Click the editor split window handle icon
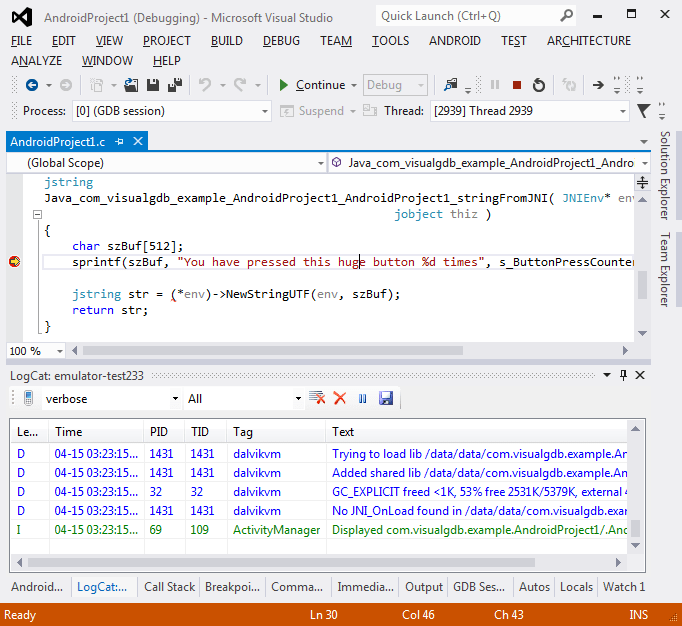The height and width of the screenshot is (626, 682). click(642, 182)
